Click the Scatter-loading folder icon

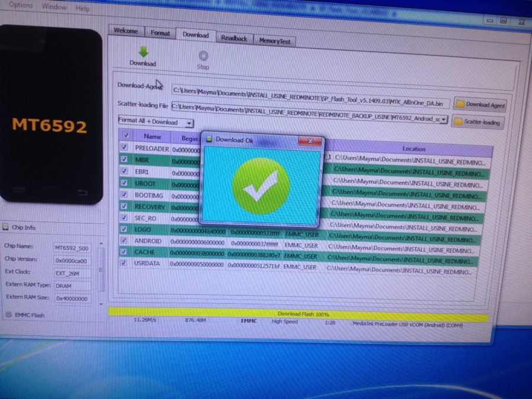coord(458,121)
